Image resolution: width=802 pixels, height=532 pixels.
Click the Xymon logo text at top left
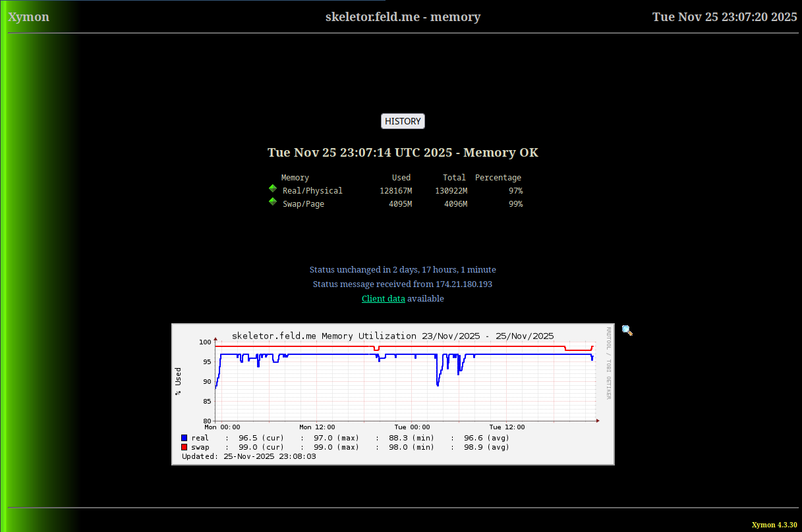28,17
